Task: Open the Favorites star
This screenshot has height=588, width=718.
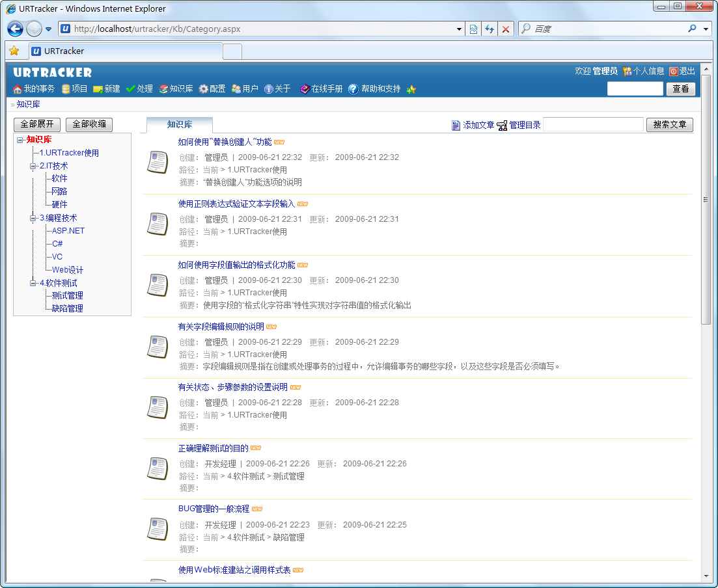Action: [14, 51]
